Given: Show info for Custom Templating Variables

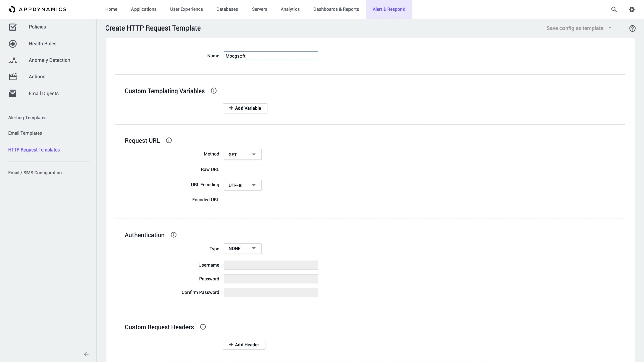Looking at the screenshot, I should [214, 91].
